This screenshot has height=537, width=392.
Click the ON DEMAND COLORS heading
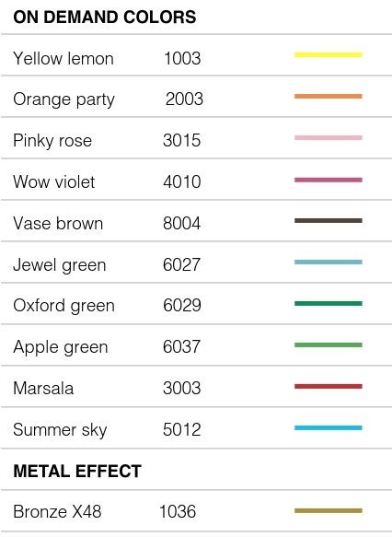click(105, 18)
